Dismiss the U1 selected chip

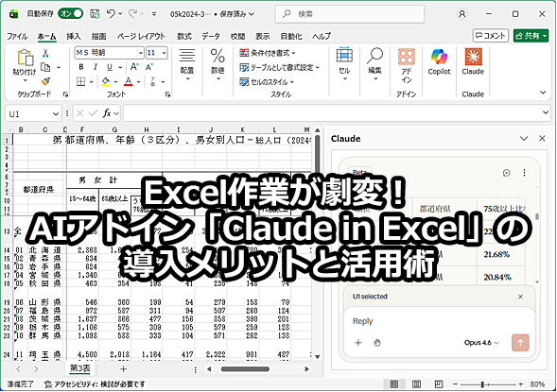click(520, 297)
